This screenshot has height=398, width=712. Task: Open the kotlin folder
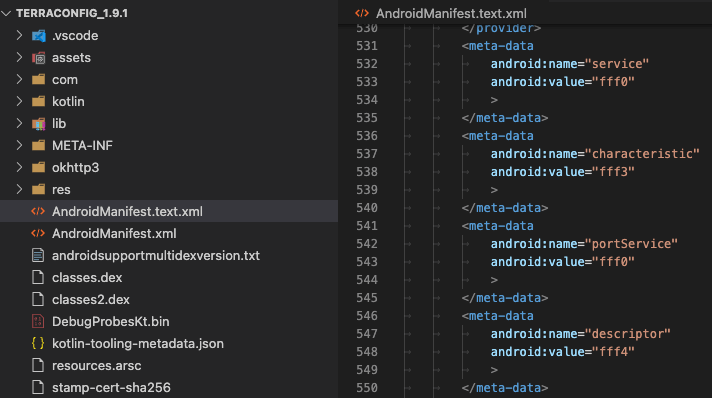(68, 101)
